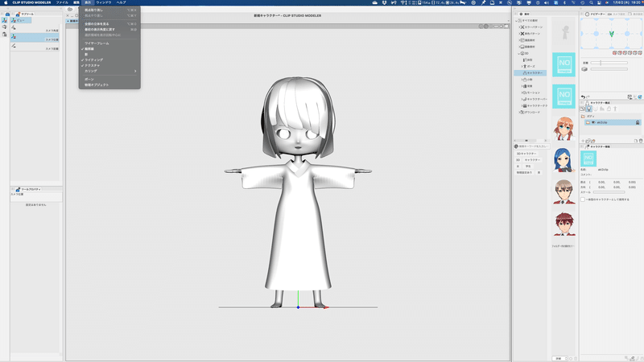Choose the bone (ボーン) menu entry
This screenshot has height=362, width=644.
pyautogui.click(x=109, y=79)
